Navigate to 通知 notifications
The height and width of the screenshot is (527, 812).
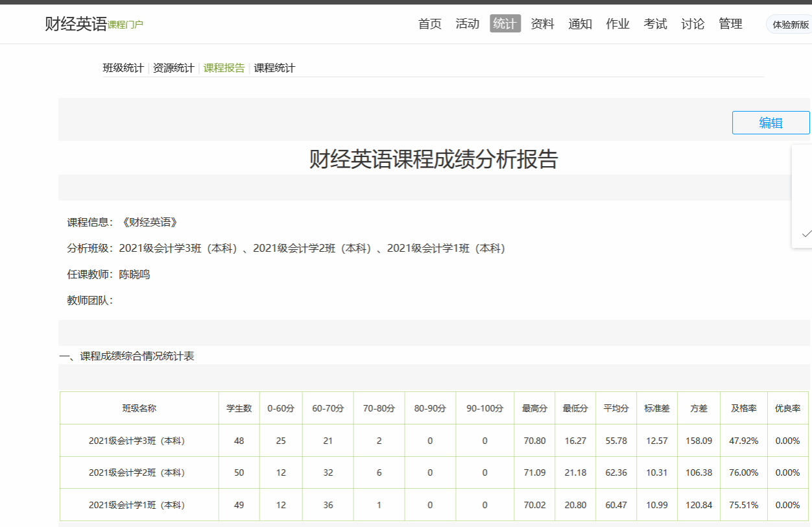tap(580, 24)
